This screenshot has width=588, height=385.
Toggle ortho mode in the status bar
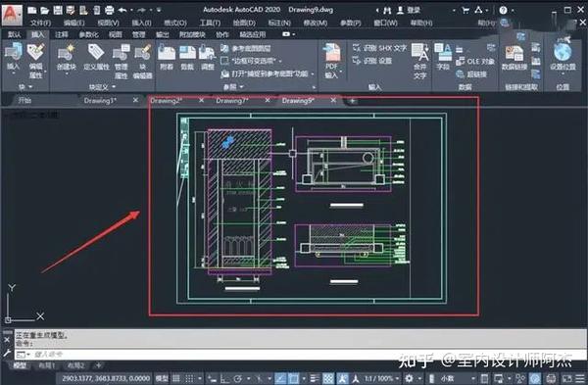coord(225,378)
